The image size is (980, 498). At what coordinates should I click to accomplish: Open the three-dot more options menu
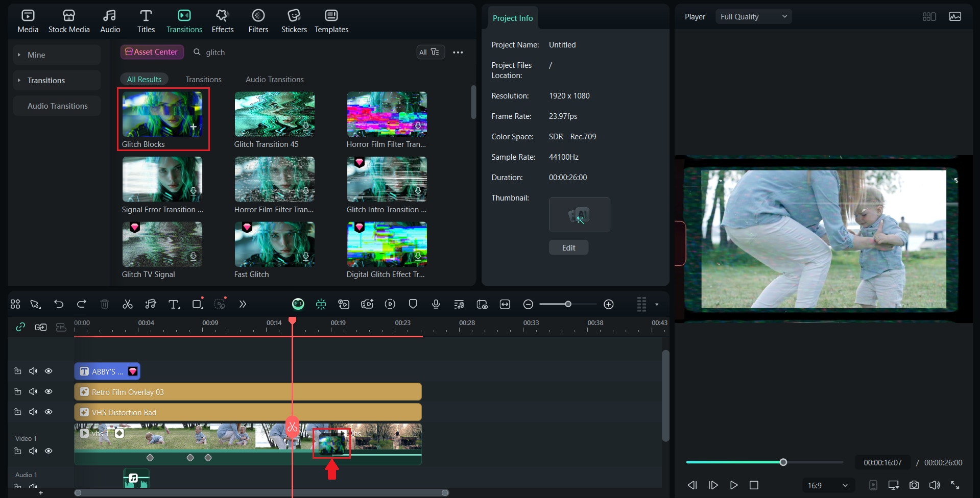458,52
